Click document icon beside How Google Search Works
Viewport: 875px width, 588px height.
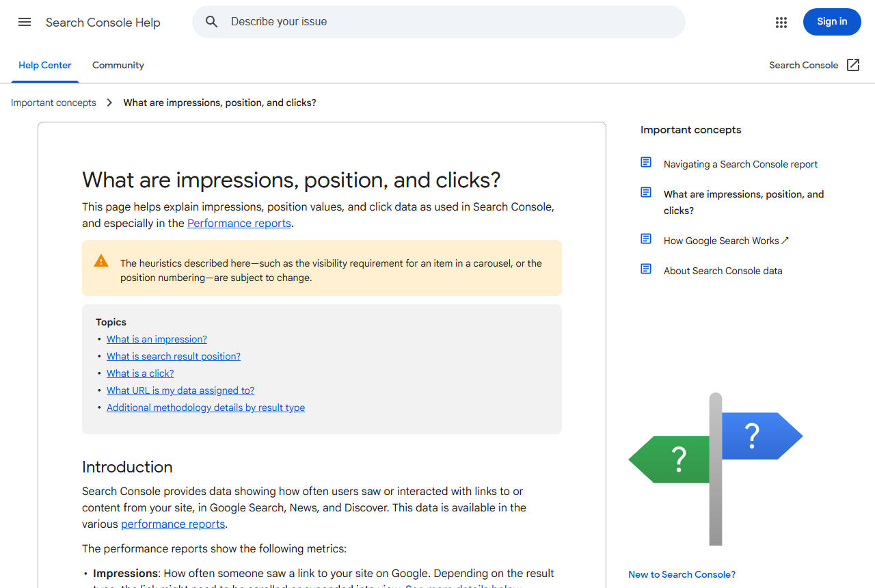coord(646,239)
